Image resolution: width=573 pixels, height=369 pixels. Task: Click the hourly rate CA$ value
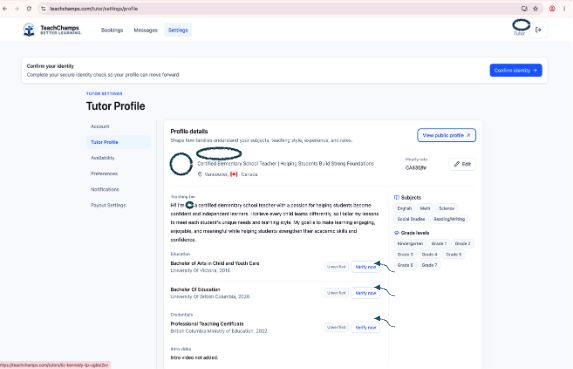(416, 168)
